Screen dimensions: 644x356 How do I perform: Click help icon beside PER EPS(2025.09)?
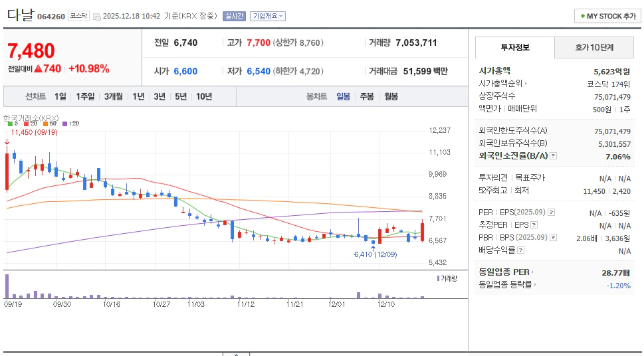[x=551, y=213]
